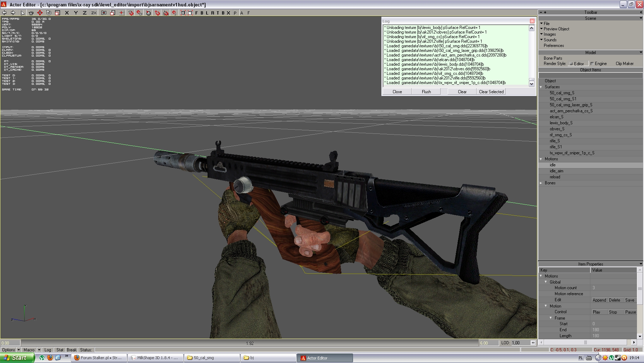Screen dimensions: 644x363
Task: Choose the Rotate tool icon
Action: [x=49, y=13]
